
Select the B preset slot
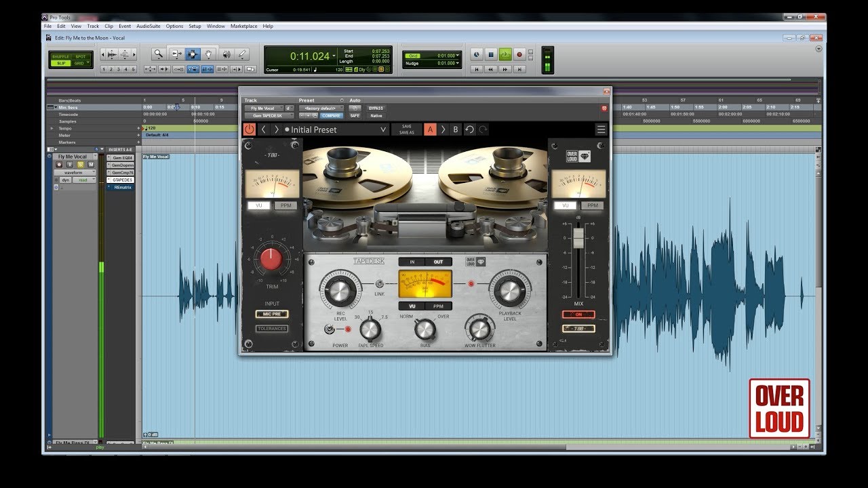point(456,129)
